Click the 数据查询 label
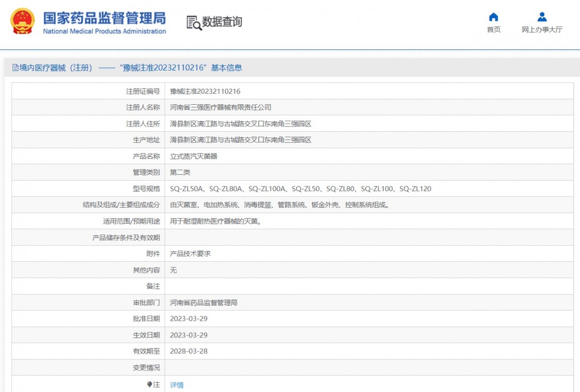Image resolution: width=580 pixels, height=392 pixels. click(x=222, y=22)
